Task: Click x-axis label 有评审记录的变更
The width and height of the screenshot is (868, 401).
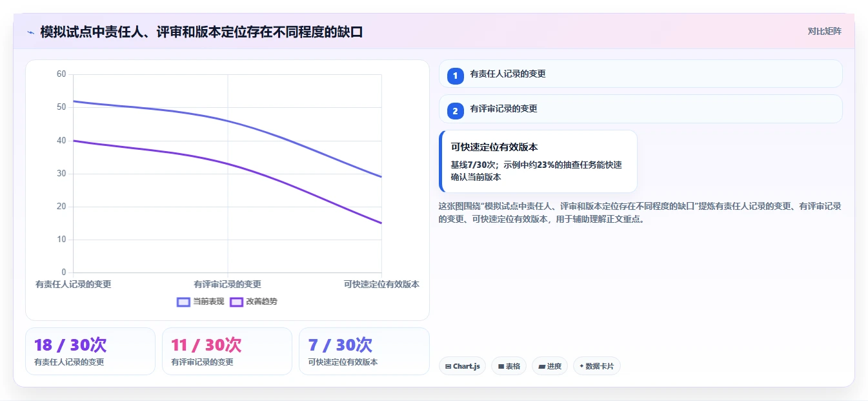Action: (x=227, y=284)
